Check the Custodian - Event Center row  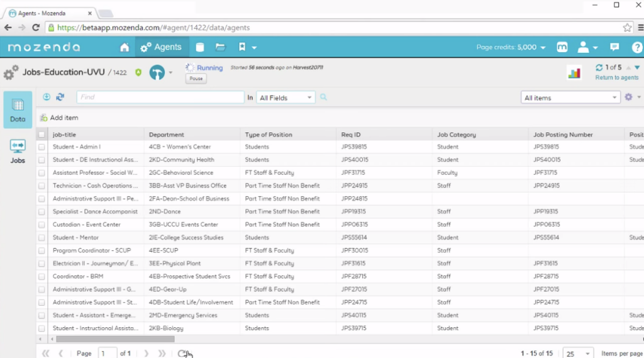pyautogui.click(x=42, y=225)
